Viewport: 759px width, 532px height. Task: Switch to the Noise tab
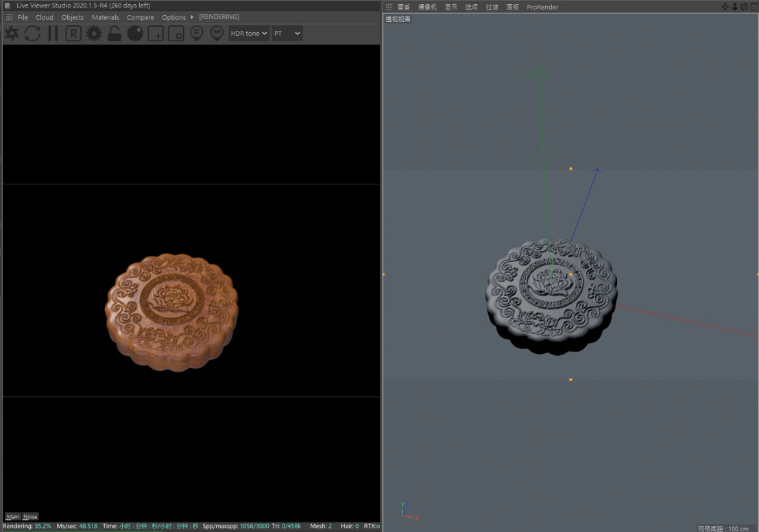pos(30,516)
